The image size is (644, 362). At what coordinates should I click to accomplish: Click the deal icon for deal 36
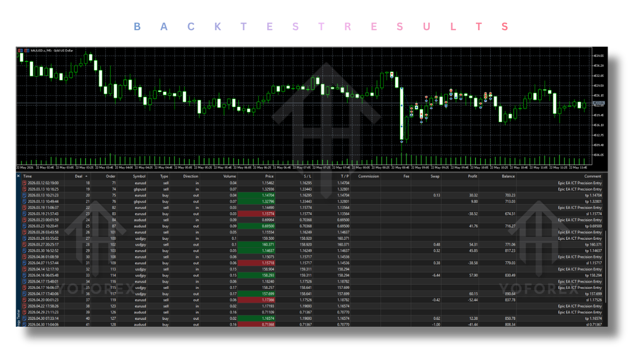[25, 294]
